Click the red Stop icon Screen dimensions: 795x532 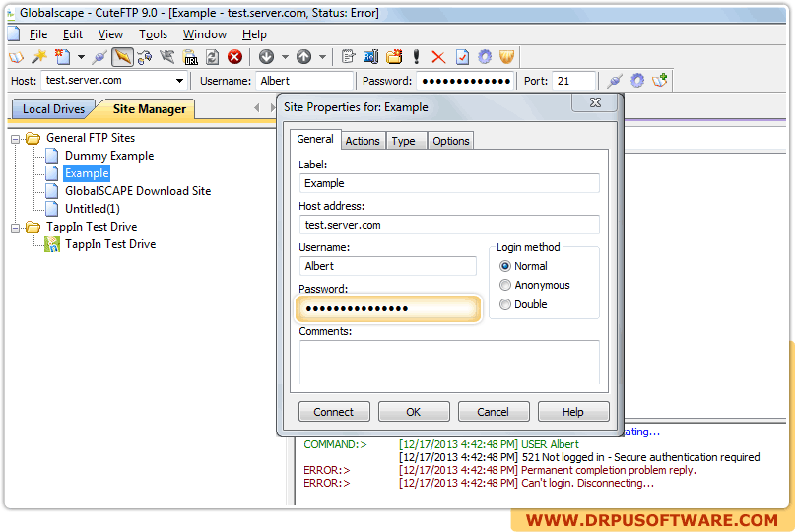pyautogui.click(x=234, y=57)
